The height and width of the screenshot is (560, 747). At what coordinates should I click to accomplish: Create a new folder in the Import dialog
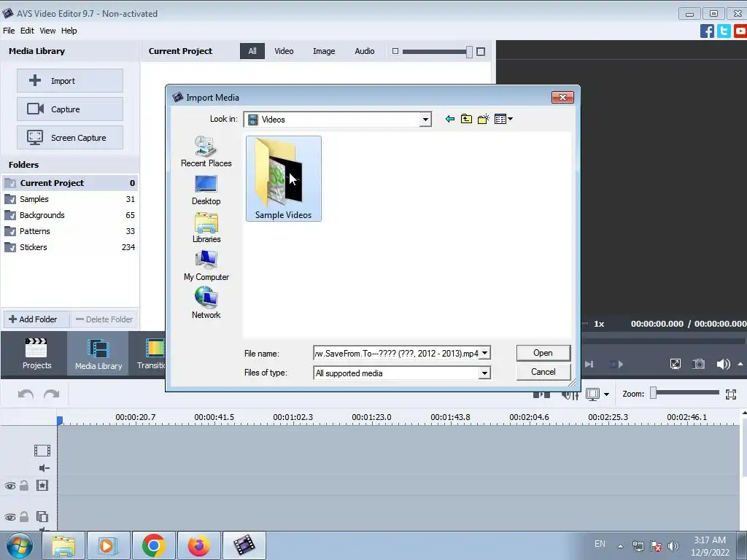484,119
